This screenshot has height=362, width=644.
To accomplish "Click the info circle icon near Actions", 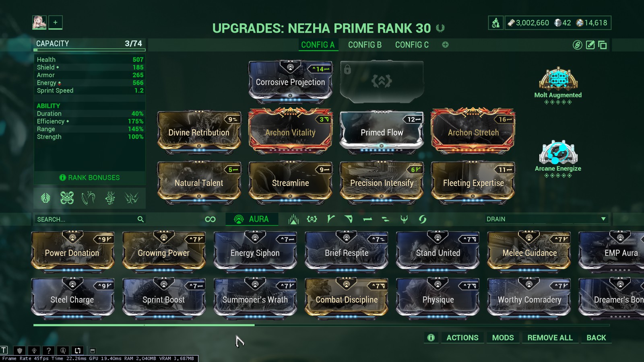I will click(431, 337).
